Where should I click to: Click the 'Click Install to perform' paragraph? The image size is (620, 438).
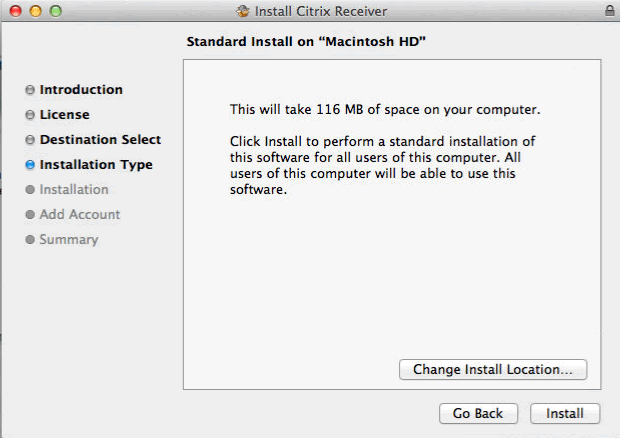tap(382, 165)
